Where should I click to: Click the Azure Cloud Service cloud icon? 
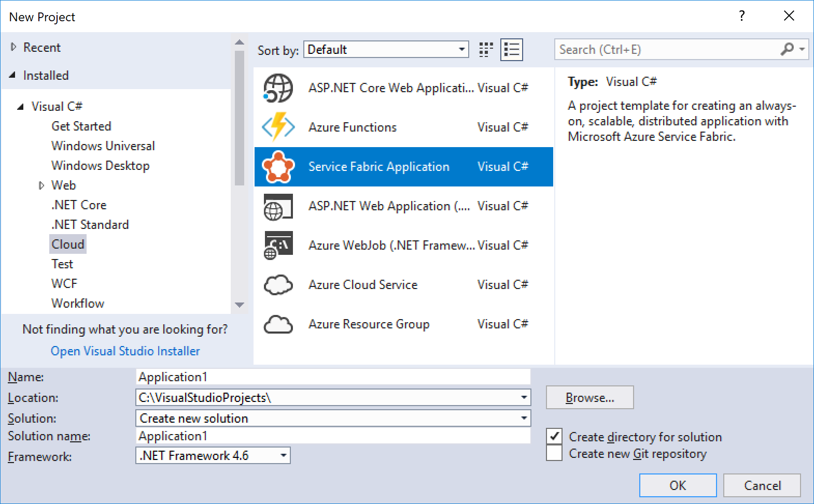[278, 285]
